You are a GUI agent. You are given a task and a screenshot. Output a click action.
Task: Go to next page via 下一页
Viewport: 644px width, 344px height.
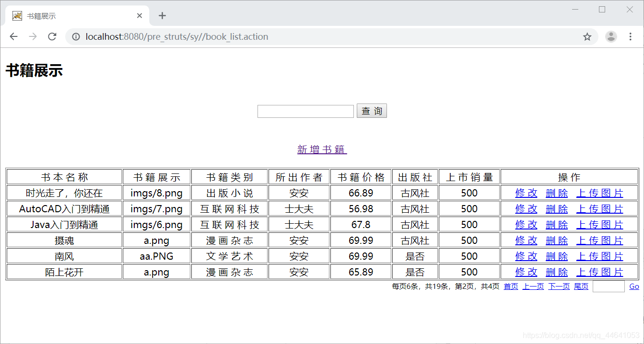tap(559, 287)
